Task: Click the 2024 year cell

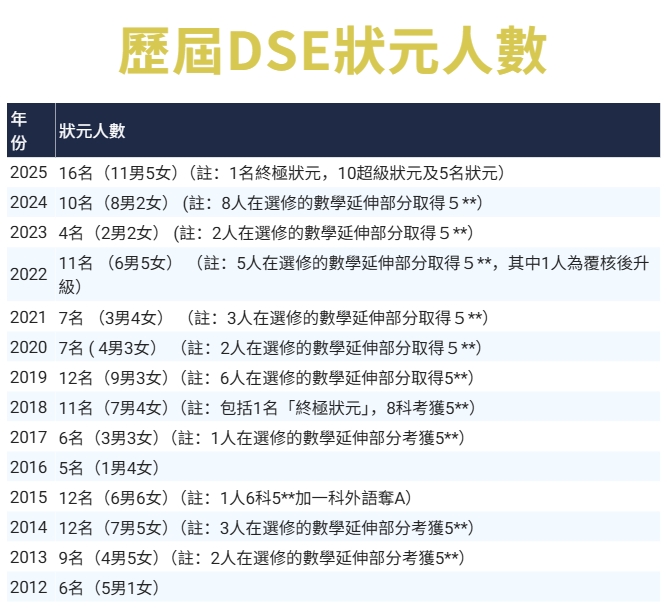Action: 31,202
